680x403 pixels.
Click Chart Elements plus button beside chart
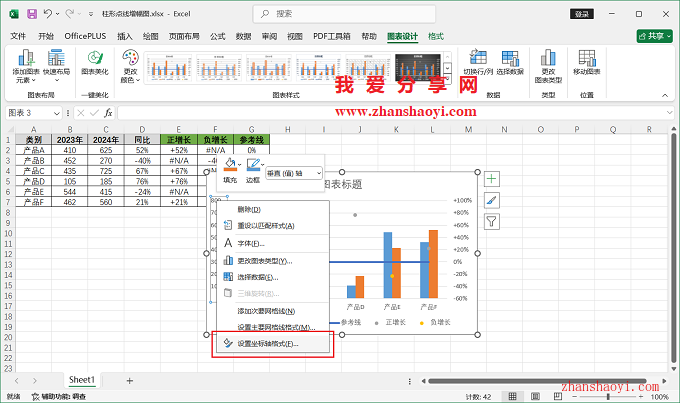tap(491, 179)
